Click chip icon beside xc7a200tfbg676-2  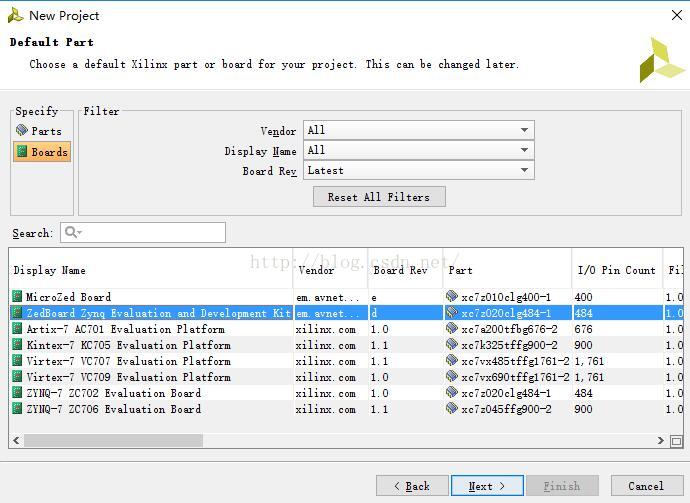click(452, 328)
